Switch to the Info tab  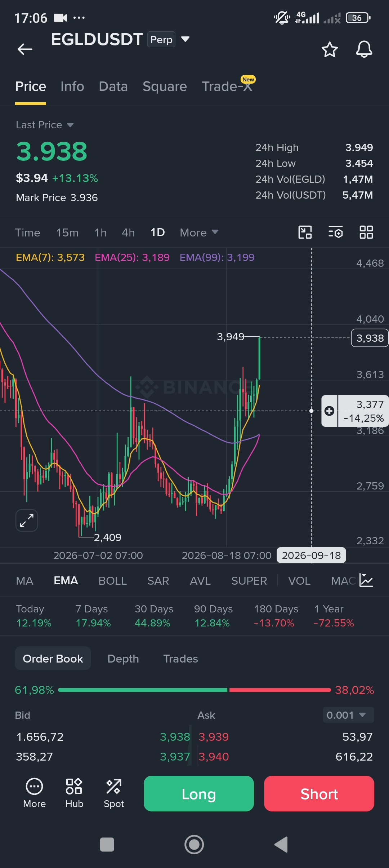[x=72, y=87]
